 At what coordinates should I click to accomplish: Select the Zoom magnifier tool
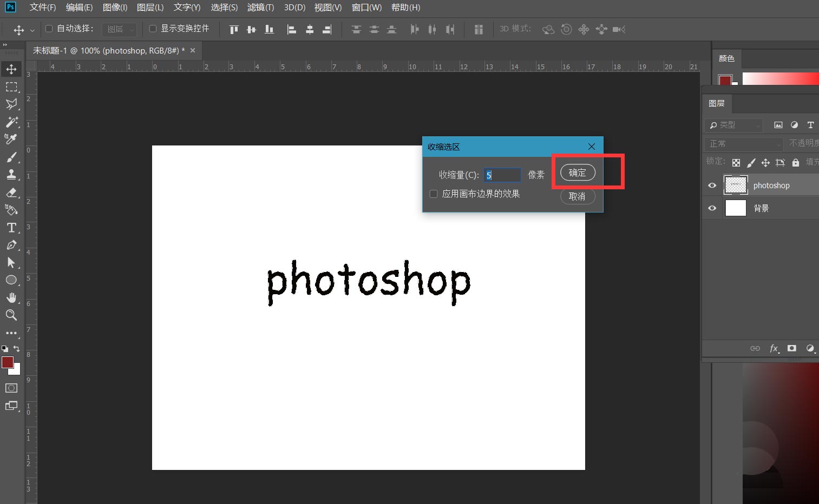pyautogui.click(x=11, y=315)
